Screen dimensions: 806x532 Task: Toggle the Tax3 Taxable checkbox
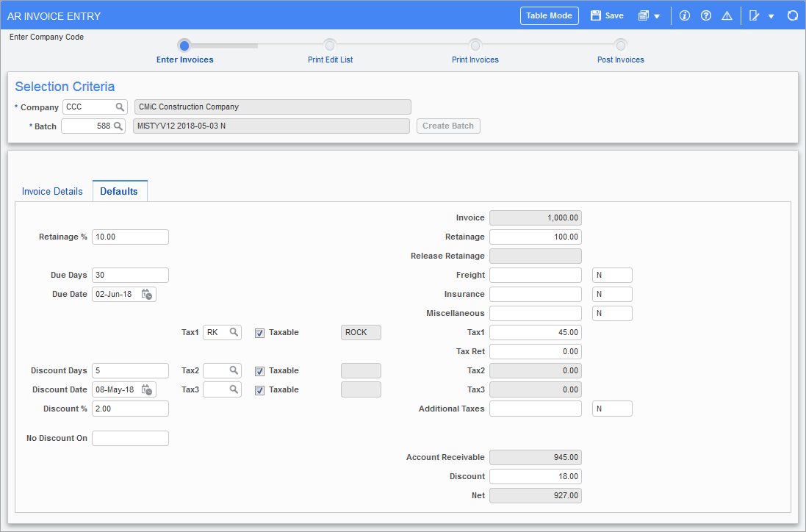pyautogui.click(x=259, y=390)
